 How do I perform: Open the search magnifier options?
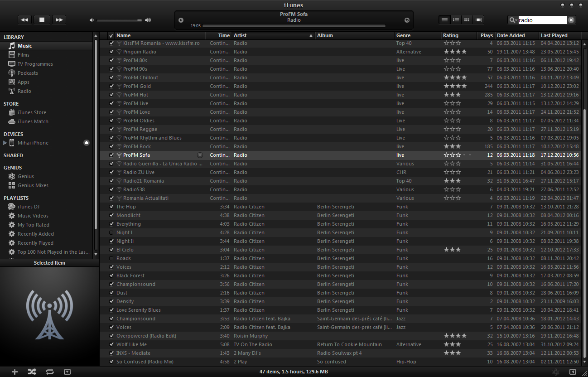(x=513, y=20)
